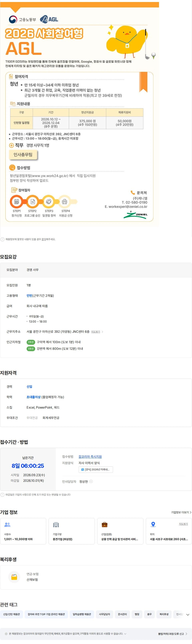192x644 pixels.
Task: Click the employee count card 1,001~10,000명
Action: (x=23, y=531)
